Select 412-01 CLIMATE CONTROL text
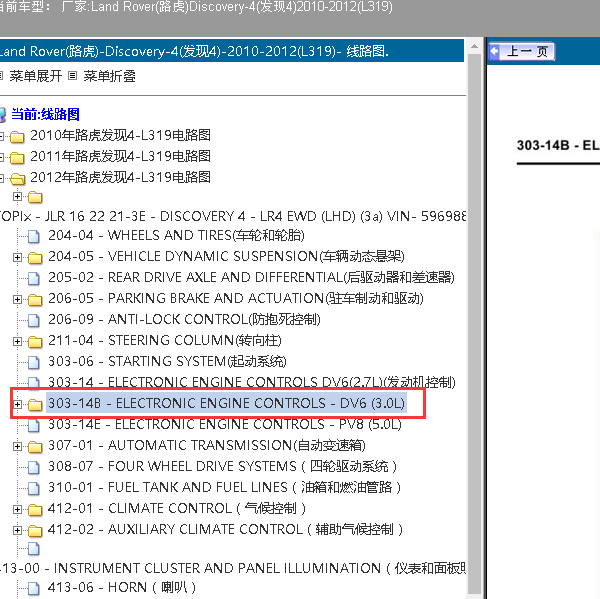This screenshot has height=599, width=600. point(177,508)
